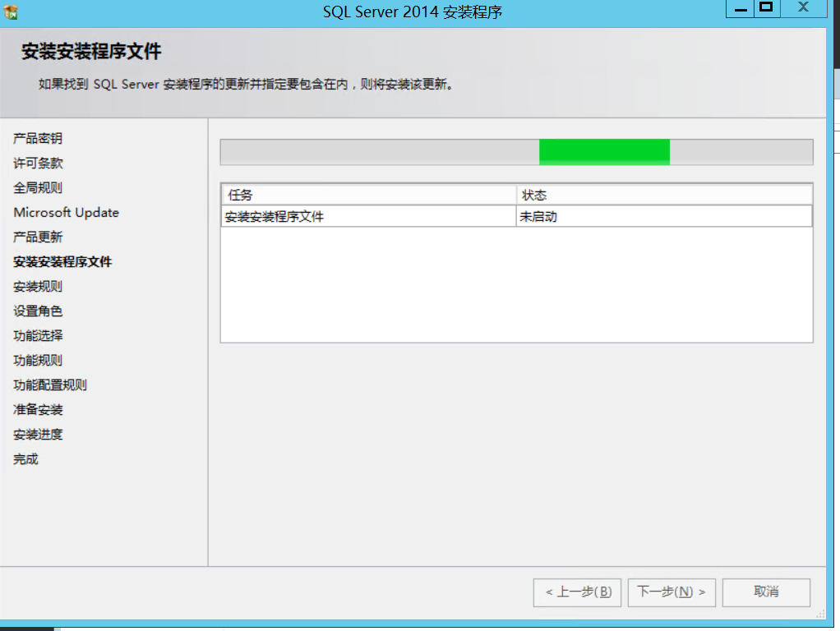Select the 产品更新 step
Viewport: 840px width, 631px height.
[x=38, y=237]
